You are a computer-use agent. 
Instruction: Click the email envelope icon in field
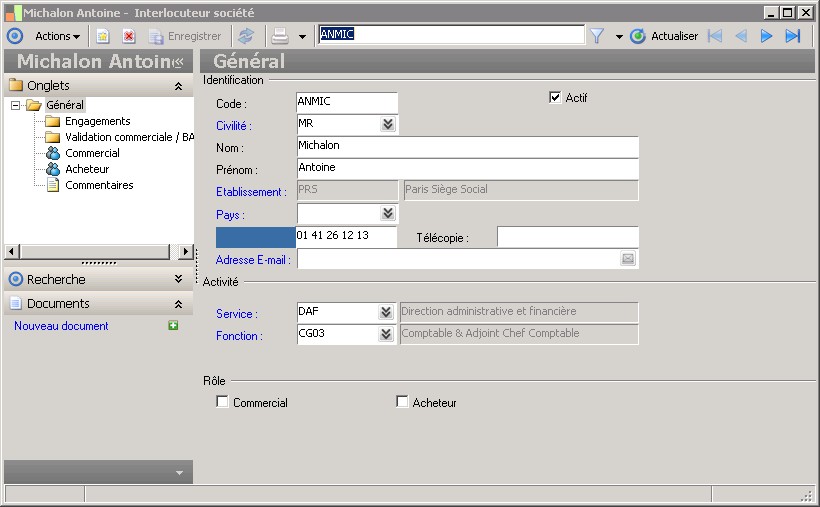tap(628, 259)
